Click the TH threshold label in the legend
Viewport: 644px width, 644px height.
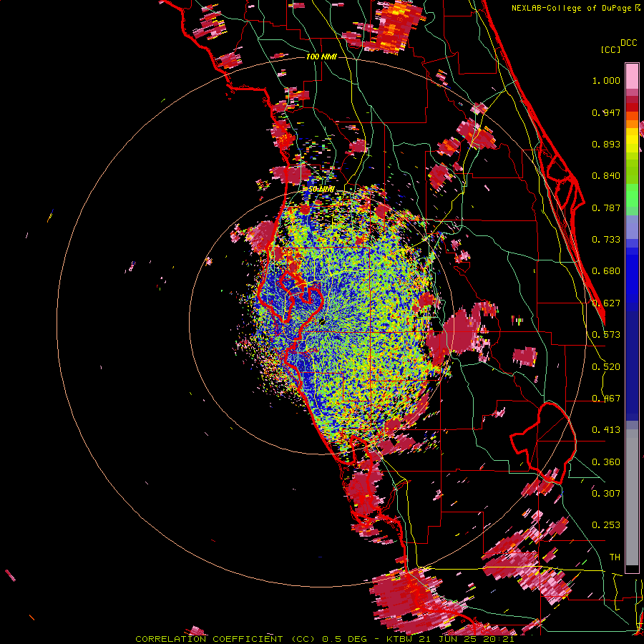(615, 557)
